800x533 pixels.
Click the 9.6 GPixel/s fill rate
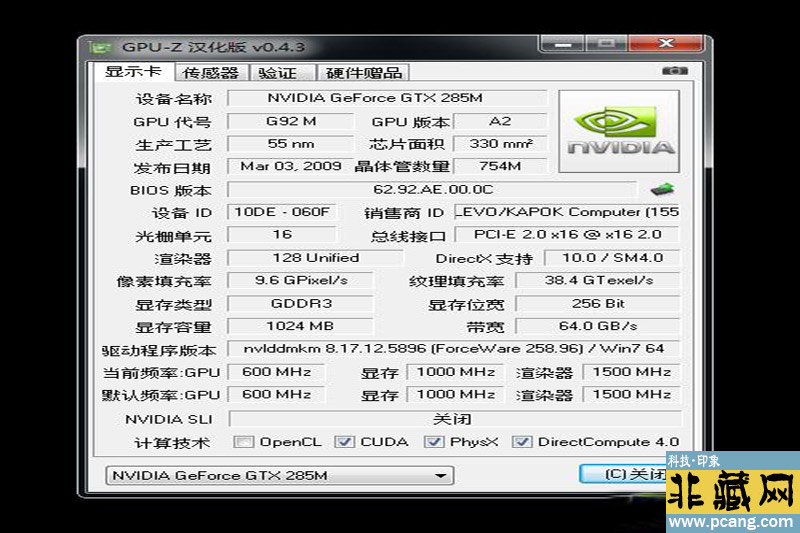(x=301, y=281)
